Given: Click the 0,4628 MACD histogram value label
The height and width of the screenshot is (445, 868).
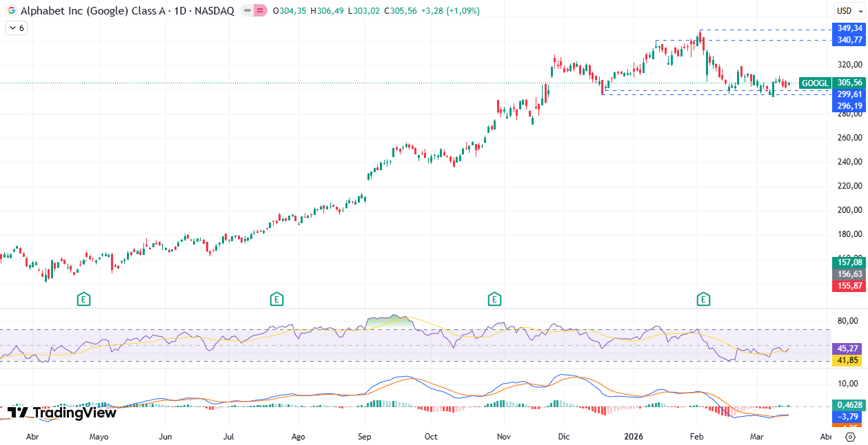Looking at the screenshot, I should click(x=847, y=405).
